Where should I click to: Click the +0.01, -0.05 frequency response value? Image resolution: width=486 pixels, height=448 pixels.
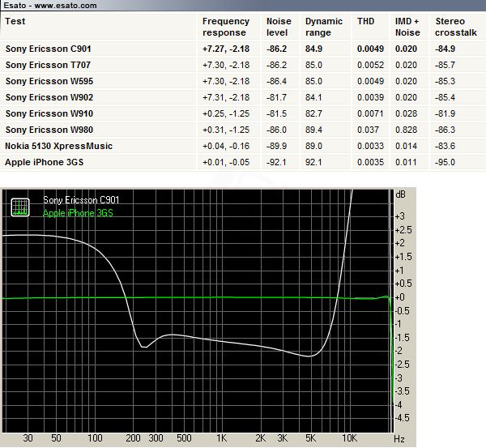tap(226, 162)
